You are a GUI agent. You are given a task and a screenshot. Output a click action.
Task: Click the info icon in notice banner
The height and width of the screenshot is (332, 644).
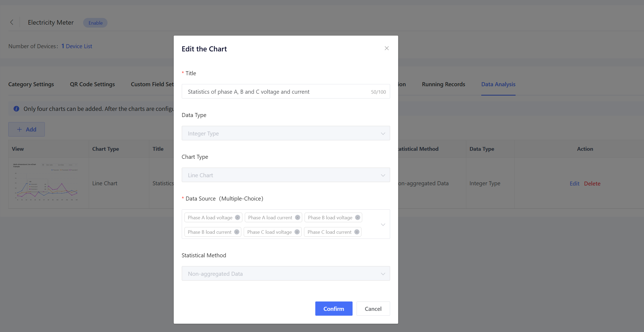pos(16,109)
